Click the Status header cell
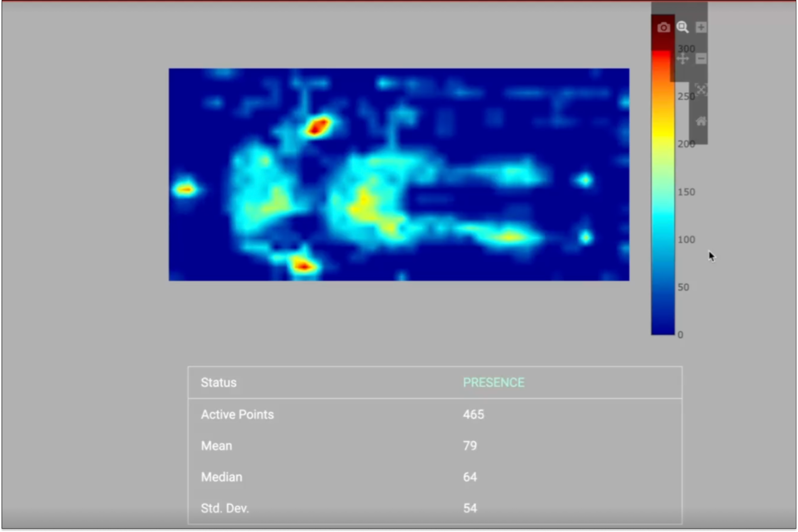 pyautogui.click(x=219, y=382)
